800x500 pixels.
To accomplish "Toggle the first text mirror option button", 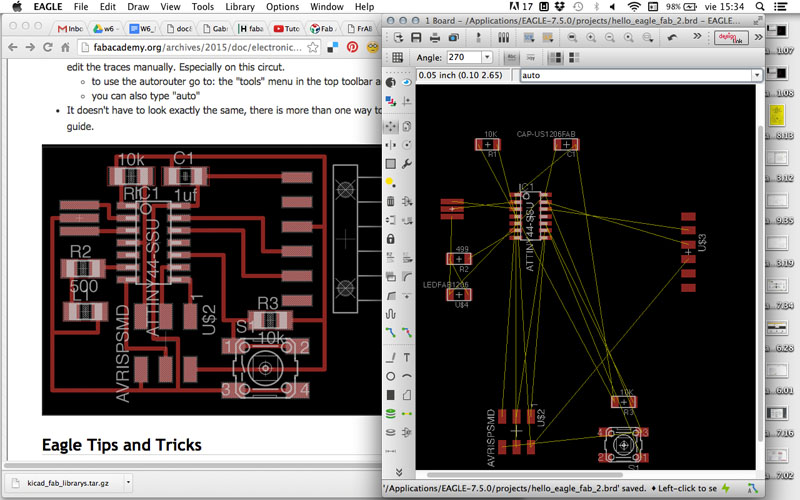I will 511,57.
